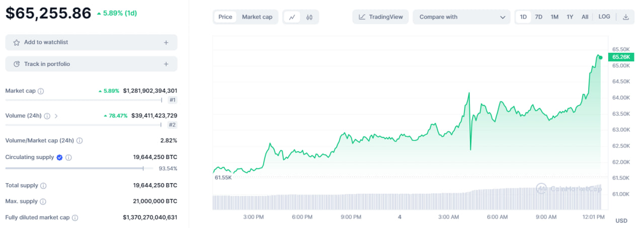Click the info icon by Fully diluted market cap
The image size is (644, 228).
[75, 218]
